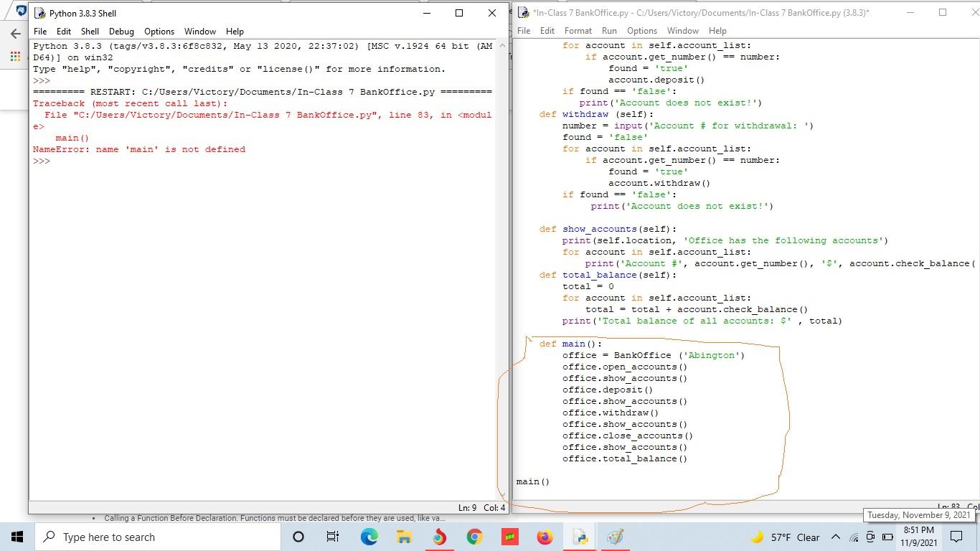Open Window menu in Python Shell window
Screen dimensions: 980x551
click(200, 32)
